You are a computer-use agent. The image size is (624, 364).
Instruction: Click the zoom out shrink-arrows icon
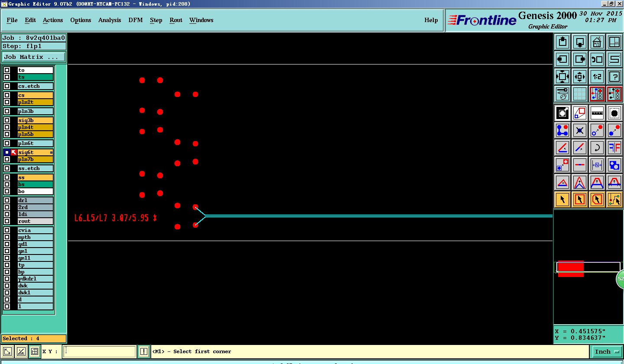point(580,77)
